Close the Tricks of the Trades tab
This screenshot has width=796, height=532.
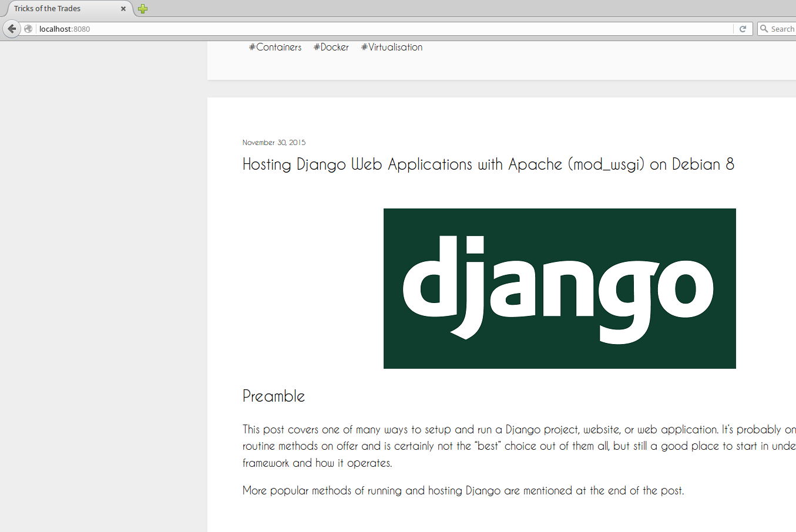coord(123,9)
